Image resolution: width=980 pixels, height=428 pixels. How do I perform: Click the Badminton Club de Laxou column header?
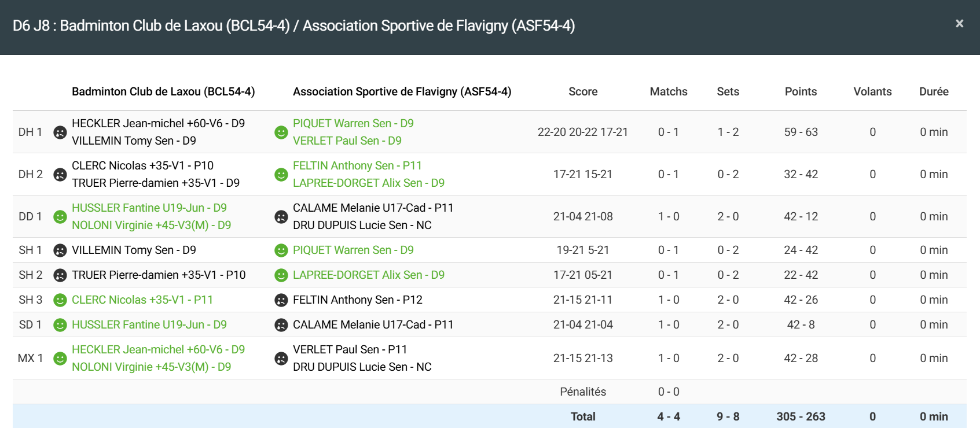pyautogui.click(x=163, y=92)
